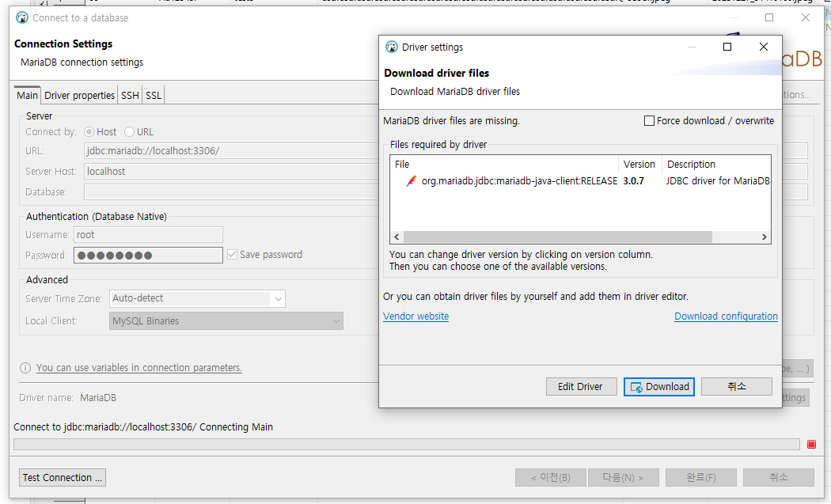Viewport: 831px width, 504px height.
Task: Click the Edit Driver button
Action: coord(582,387)
